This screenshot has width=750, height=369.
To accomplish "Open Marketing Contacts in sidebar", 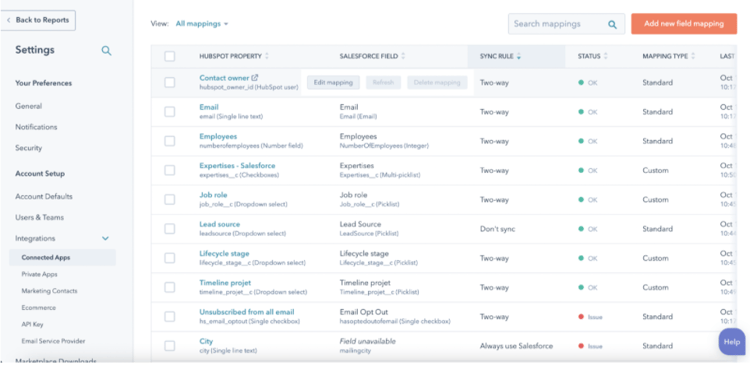I will [x=49, y=291].
